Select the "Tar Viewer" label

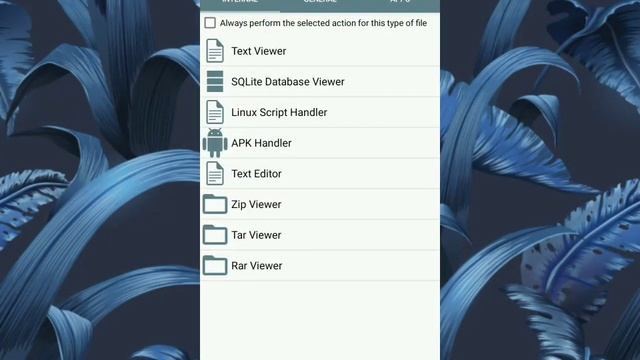[256, 235]
